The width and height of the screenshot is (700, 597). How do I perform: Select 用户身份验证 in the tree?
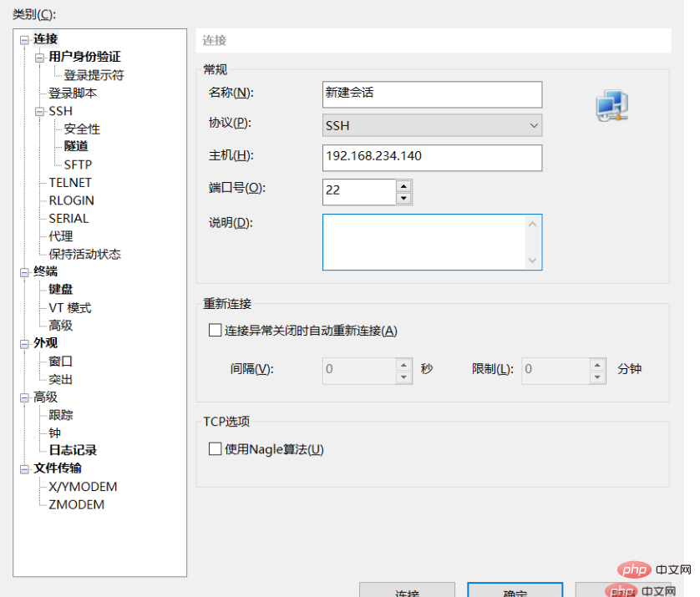click(85, 57)
